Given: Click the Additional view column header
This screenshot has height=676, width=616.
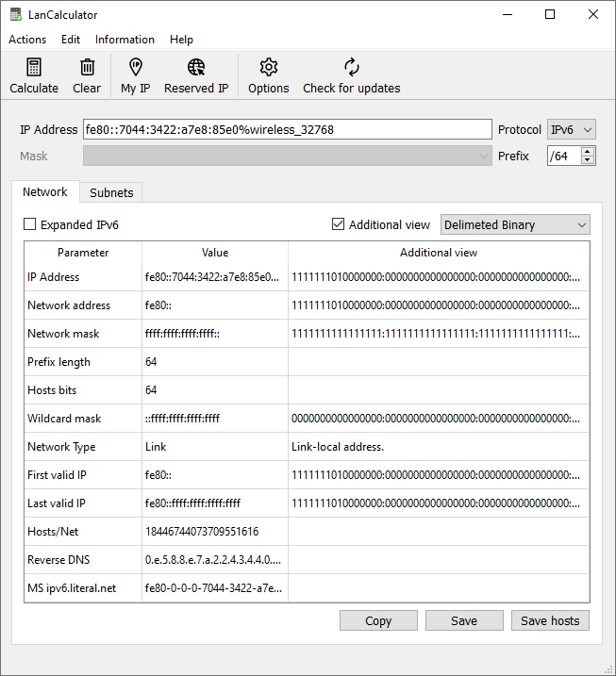Looking at the screenshot, I should [x=439, y=253].
